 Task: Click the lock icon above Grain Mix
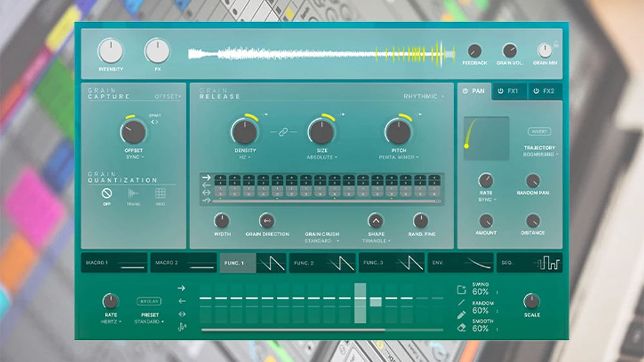click(556, 44)
